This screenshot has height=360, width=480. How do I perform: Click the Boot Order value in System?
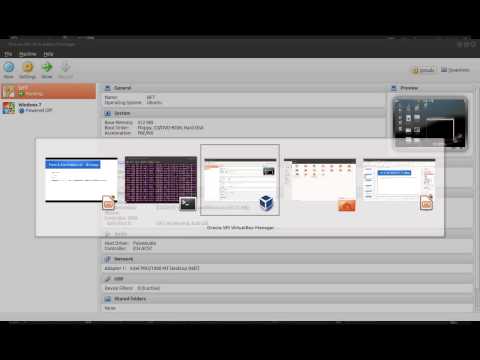click(x=170, y=128)
